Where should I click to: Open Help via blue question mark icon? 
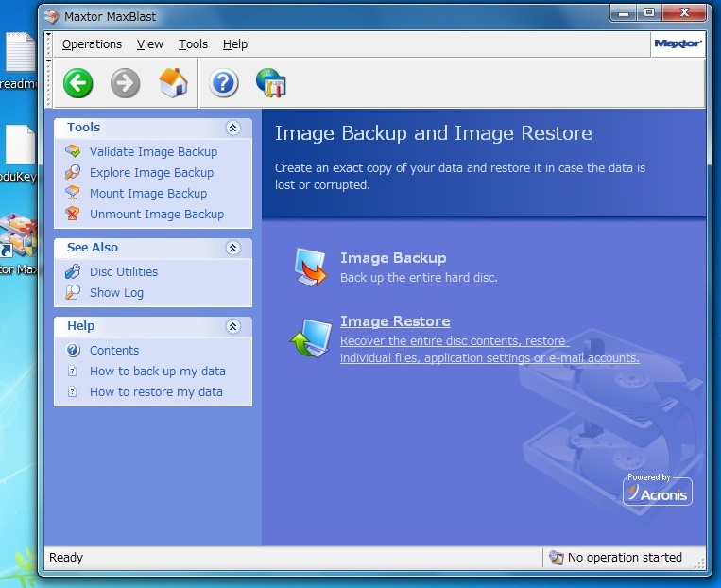point(223,83)
